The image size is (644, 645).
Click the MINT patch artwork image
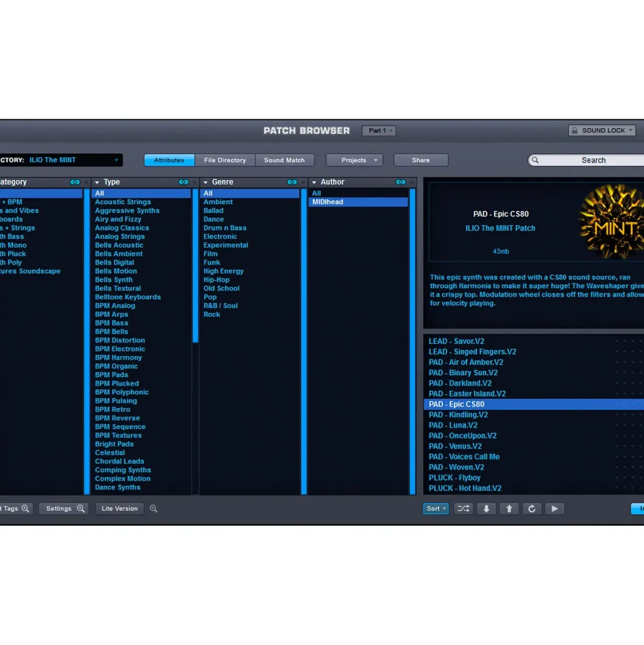pyautogui.click(x=611, y=221)
